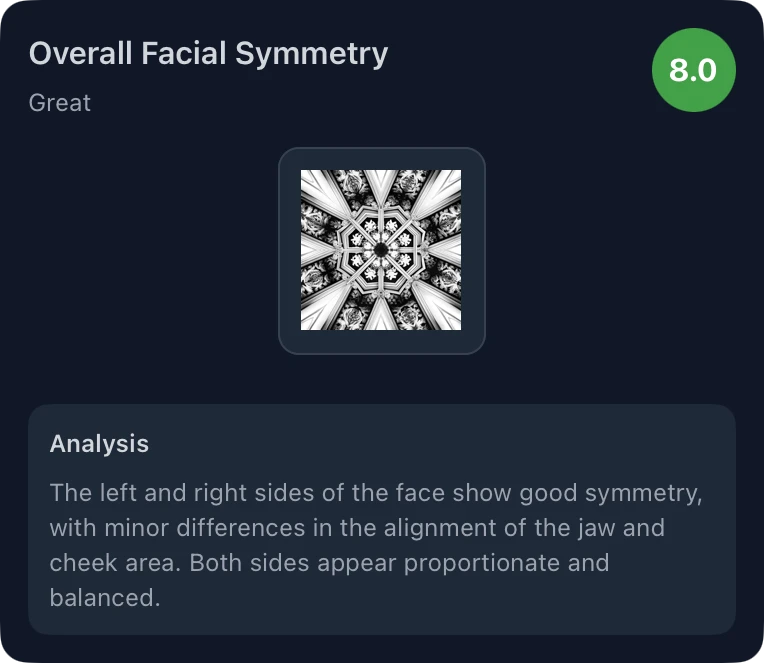Click the analysis line starting "The left and right"
This screenshot has height=663, width=764.
375,493
